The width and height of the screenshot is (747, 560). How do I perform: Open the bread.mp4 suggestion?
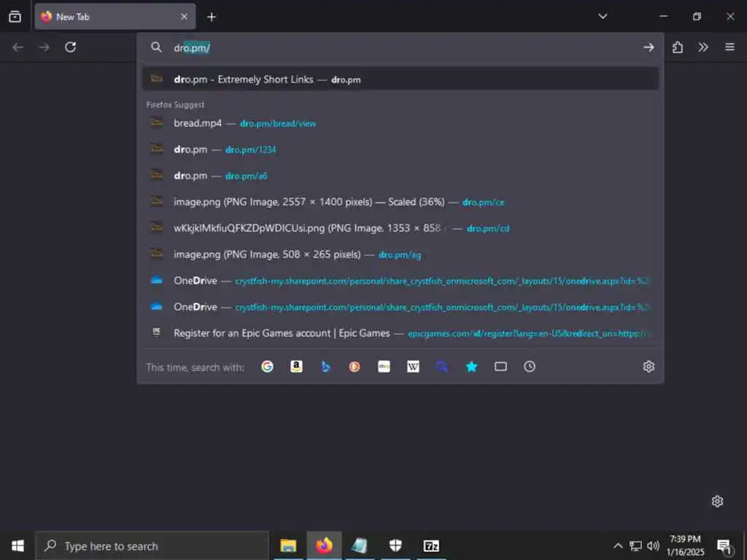(x=400, y=123)
